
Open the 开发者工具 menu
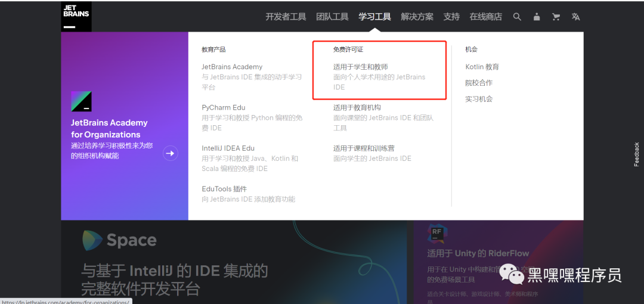[286, 17]
